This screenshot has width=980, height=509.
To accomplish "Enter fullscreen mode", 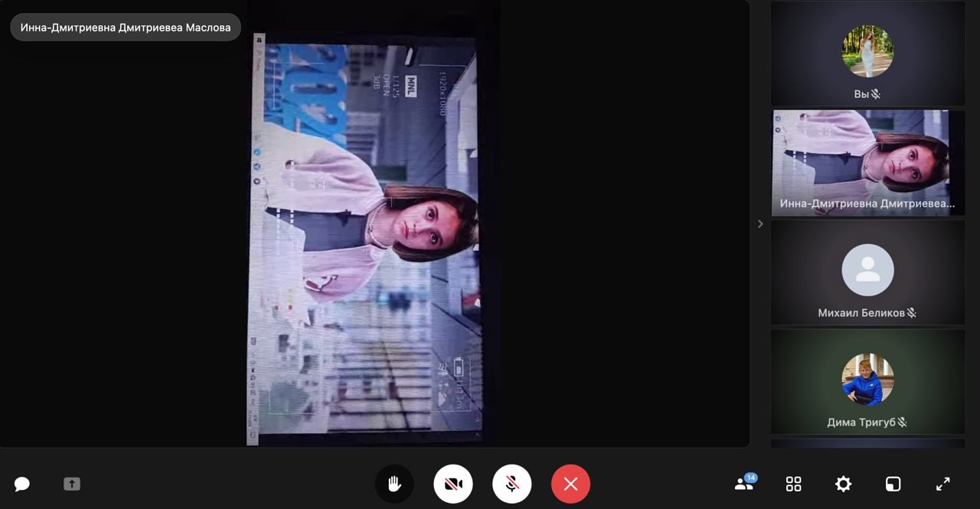I will pyautogui.click(x=942, y=484).
